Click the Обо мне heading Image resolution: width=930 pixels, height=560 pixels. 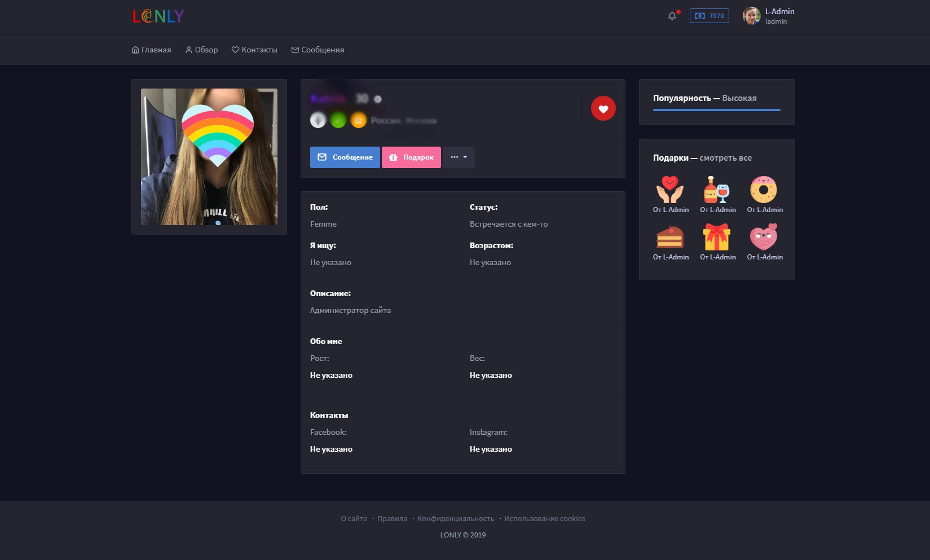(x=326, y=341)
